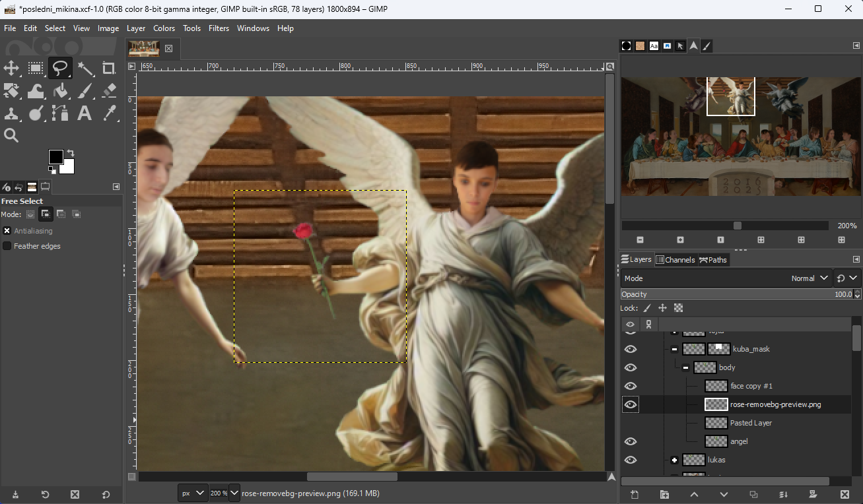Swap foreground and background colors

[x=71, y=153]
